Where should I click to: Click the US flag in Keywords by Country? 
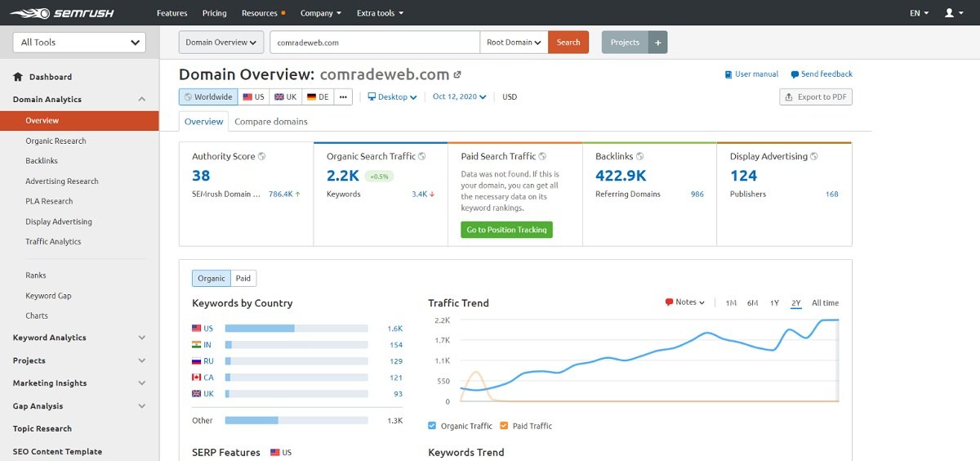(x=196, y=329)
